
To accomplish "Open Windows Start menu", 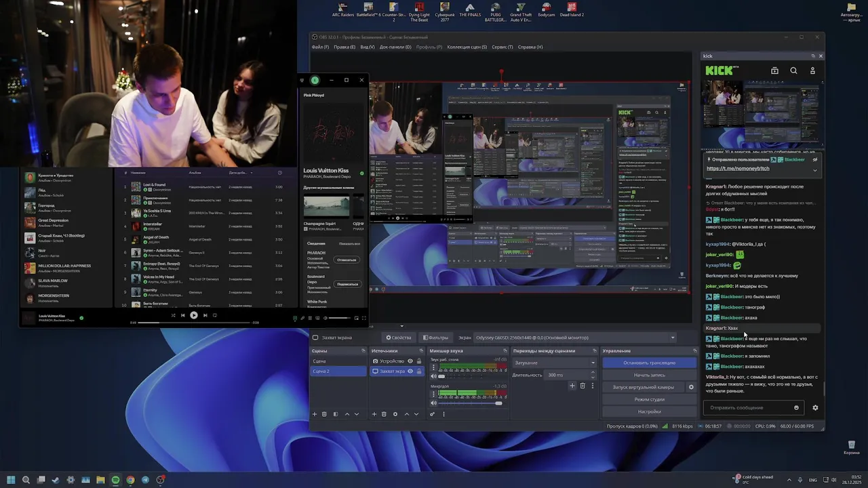I will point(11,480).
